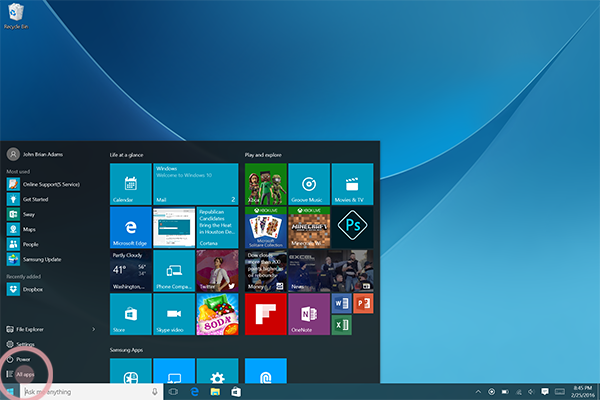Image resolution: width=600 pixels, height=400 pixels.
Task: Click the Play and explore group header
Action: click(x=263, y=155)
